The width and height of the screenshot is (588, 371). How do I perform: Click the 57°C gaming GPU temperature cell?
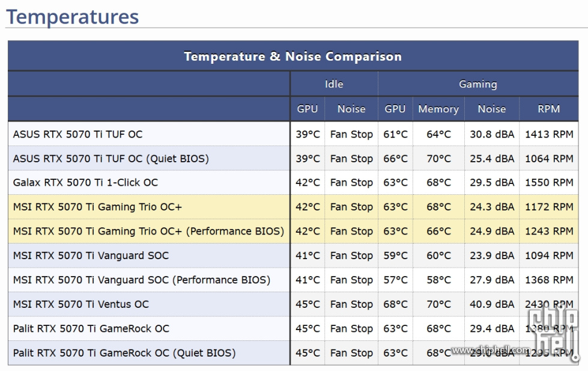pyautogui.click(x=395, y=280)
